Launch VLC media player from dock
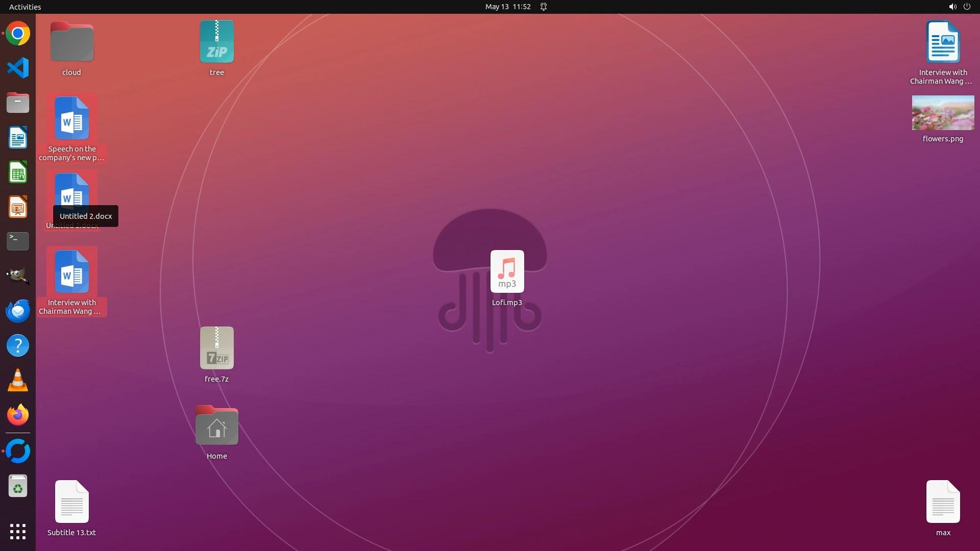Image resolution: width=980 pixels, height=551 pixels. [x=18, y=381]
